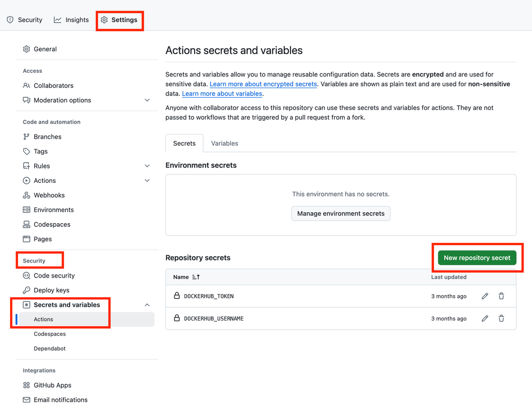532x420 pixels.
Task: Open Dependabot under Secrets and variables
Action: (x=49, y=348)
